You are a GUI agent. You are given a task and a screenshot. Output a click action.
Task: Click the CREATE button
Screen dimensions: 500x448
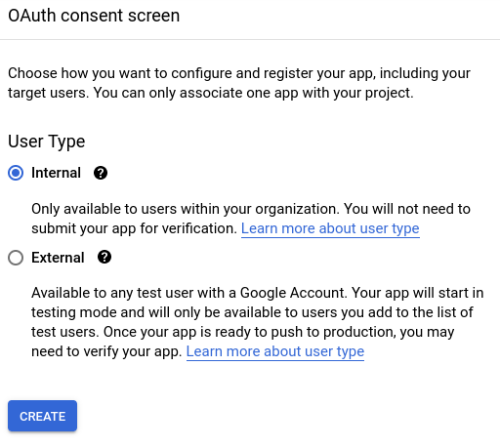[42, 416]
